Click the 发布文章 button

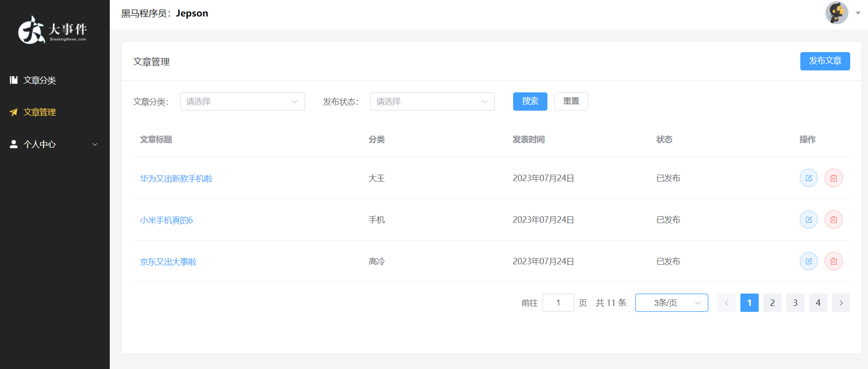click(x=825, y=61)
